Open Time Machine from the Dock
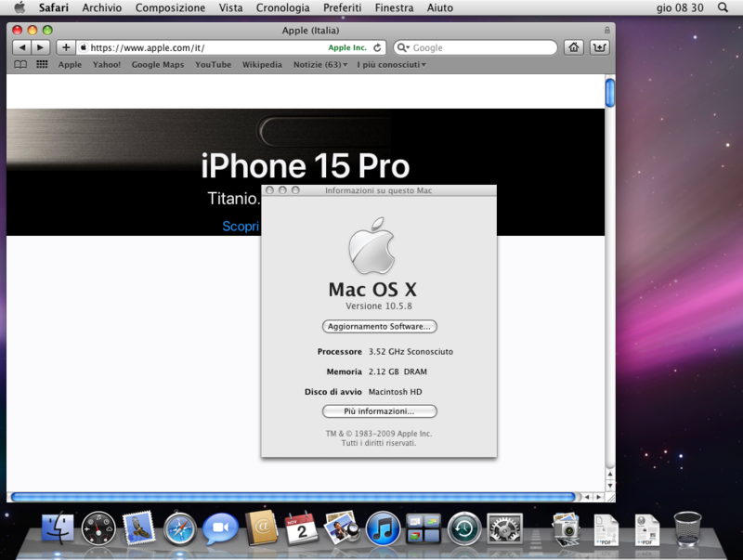This screenshot has height=560, width=743. 464,528
